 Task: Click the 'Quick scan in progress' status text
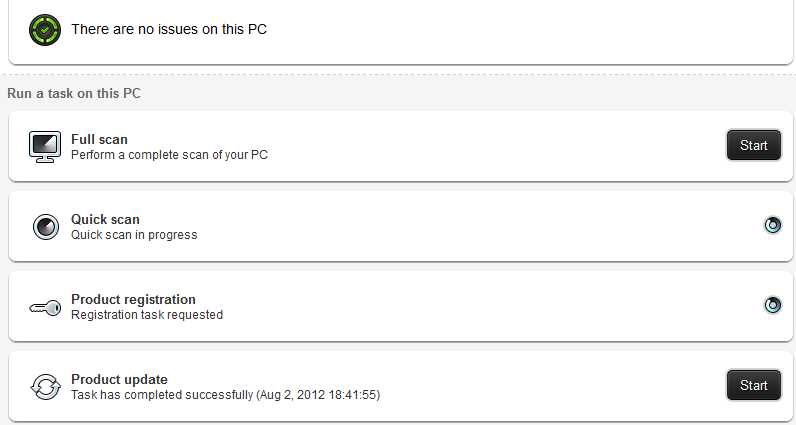(134, 235)
